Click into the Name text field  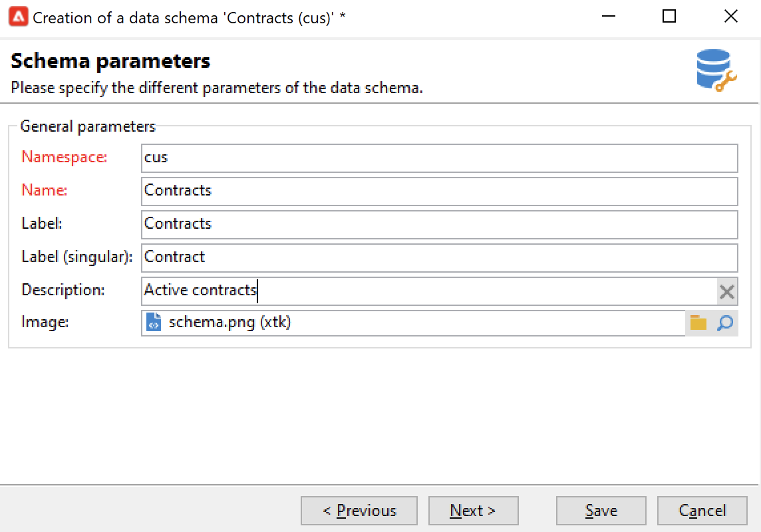click(439, 192)
